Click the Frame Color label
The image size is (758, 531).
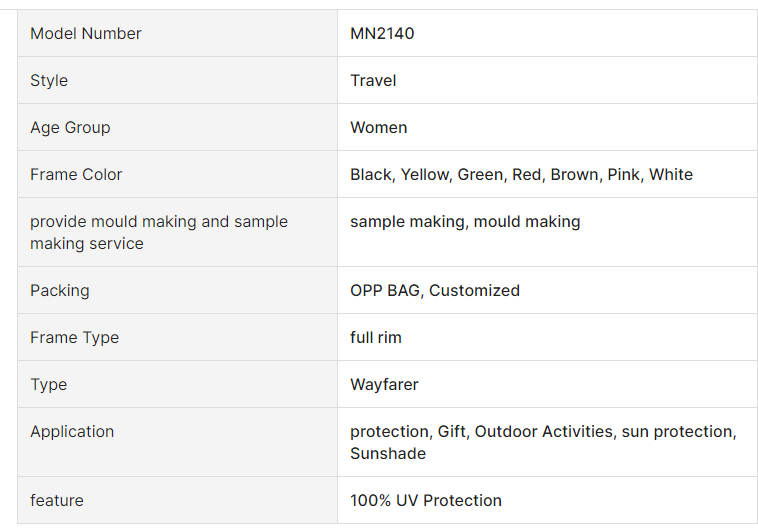tap(76, 175)
